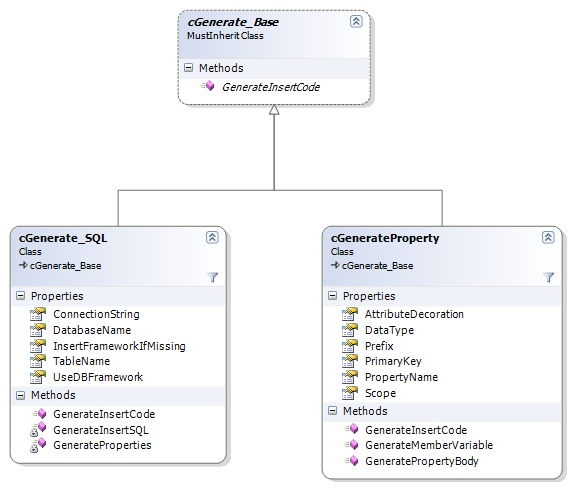Screen dimensions: 571x488
Task: Select the inheritance arrowhead below cGenerate_Base
Action: [274, 110]
